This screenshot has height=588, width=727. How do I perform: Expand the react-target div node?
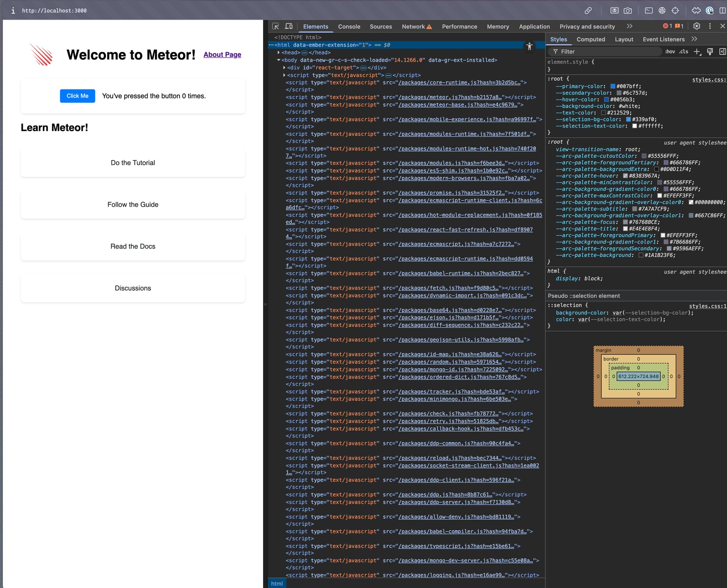pyautogui.click(x=284, y=68)
